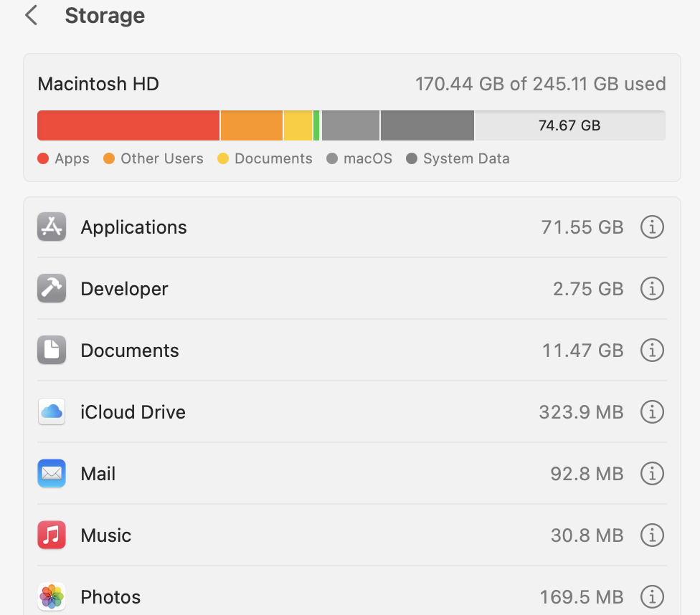
Task: Click the Mail envelope icon
Action: [x=52, y=473]
